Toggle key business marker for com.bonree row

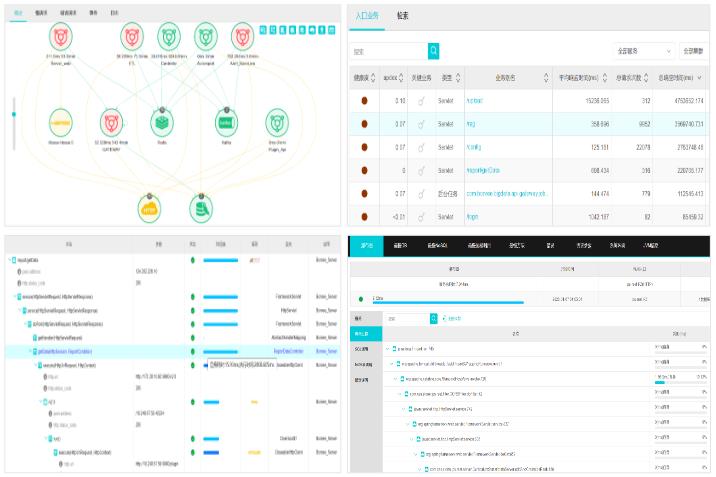(422, 193)
